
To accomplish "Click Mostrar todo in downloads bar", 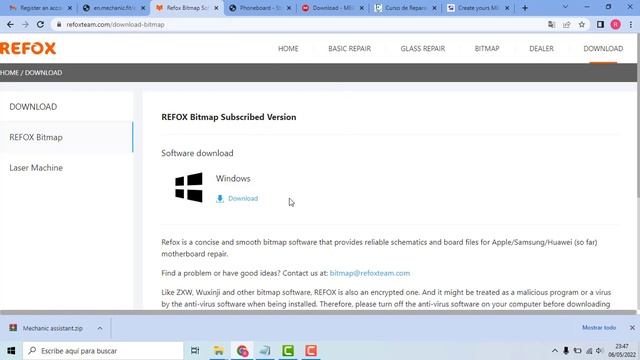I will 599,328.
